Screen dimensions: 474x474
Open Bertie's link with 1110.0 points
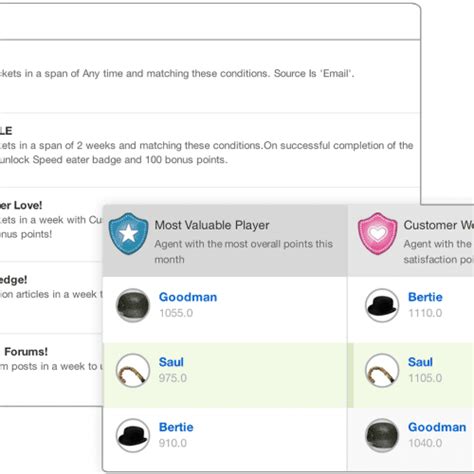point(425,297)
